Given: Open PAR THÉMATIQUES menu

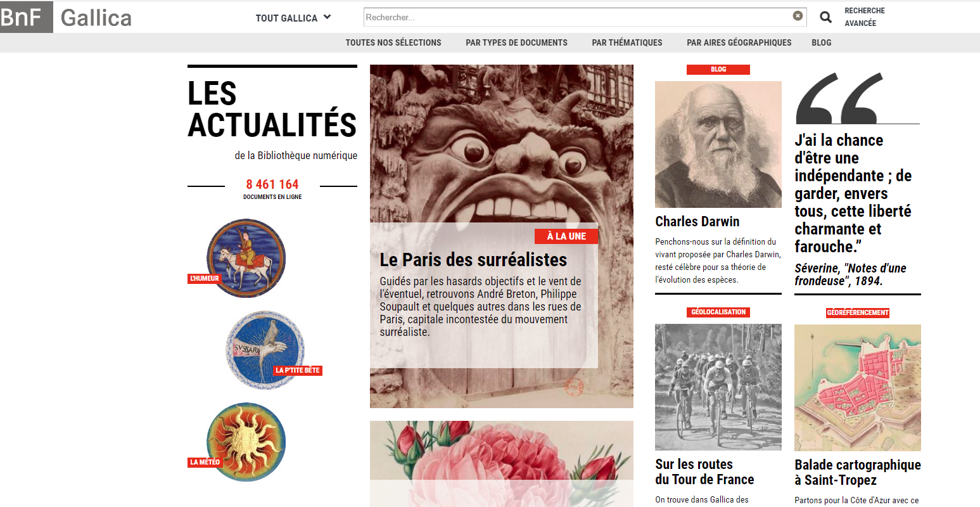Looking at the screenshot, I should (627, 42).
